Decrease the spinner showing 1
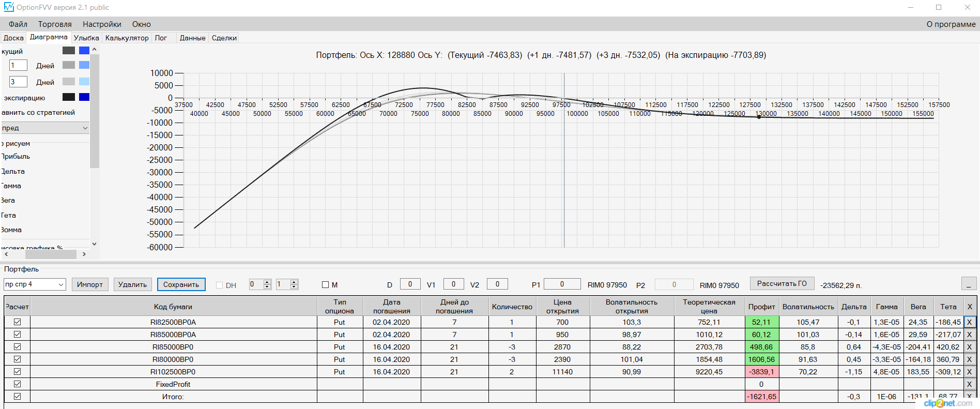The width and height of the screenshot is (980, 409). click(294, 287)
